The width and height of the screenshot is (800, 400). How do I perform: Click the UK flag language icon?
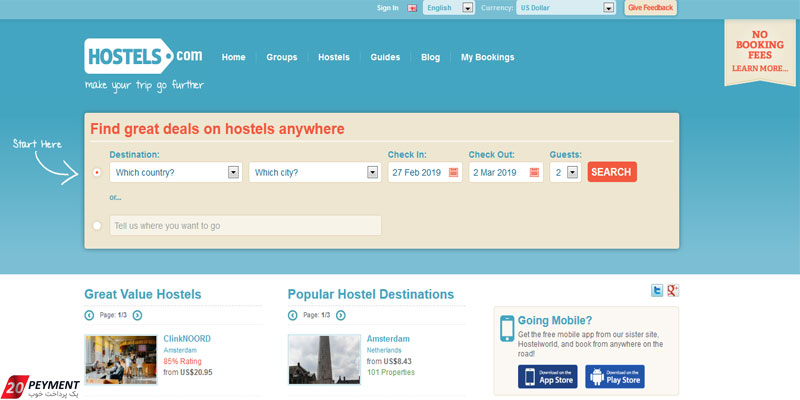[412, 8]
